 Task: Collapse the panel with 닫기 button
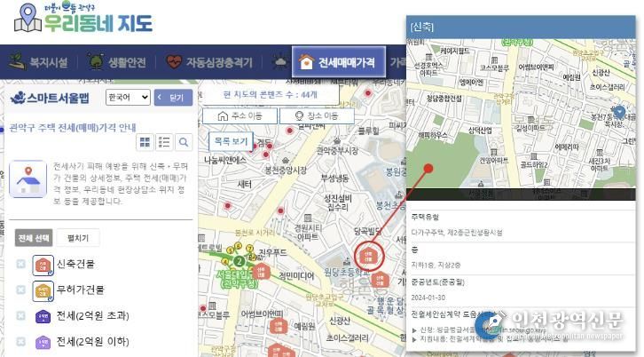point(171,98)
